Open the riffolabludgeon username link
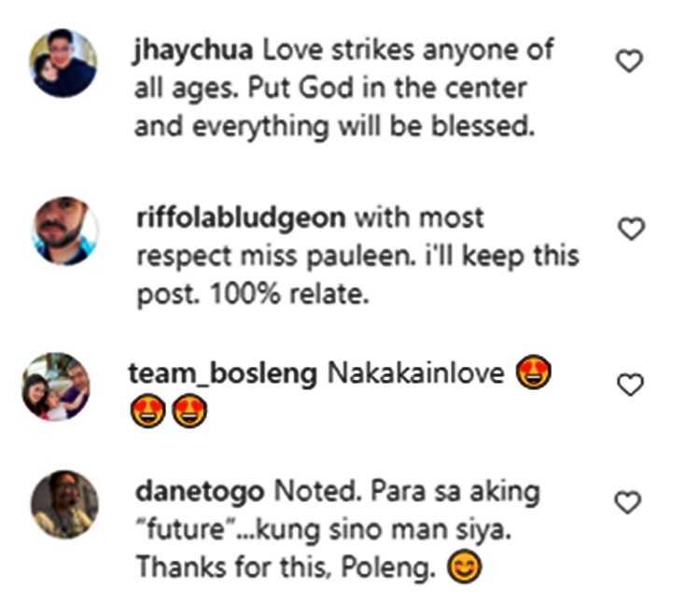This screenshot has height=603, width=700. click(241, 218)
